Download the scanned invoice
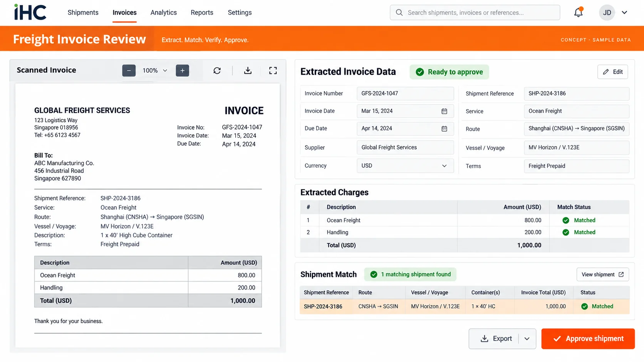Screen dimensions: 644x362 click(248, 70)
